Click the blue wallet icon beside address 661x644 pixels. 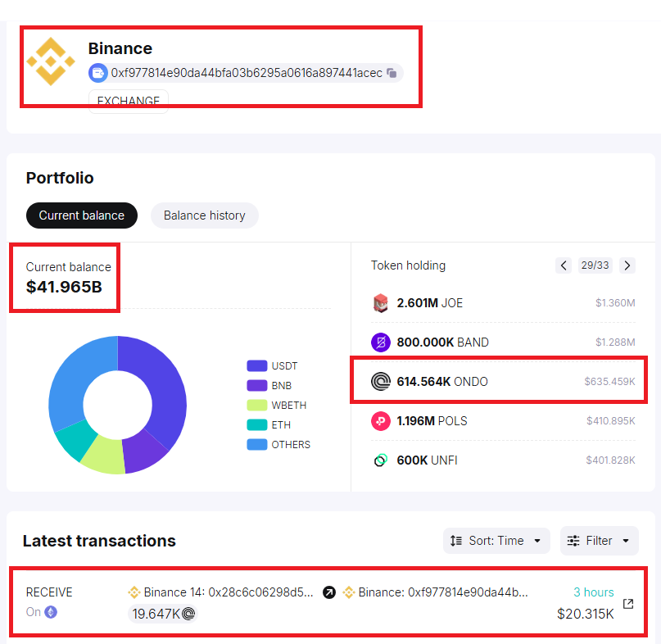point(97,73)
